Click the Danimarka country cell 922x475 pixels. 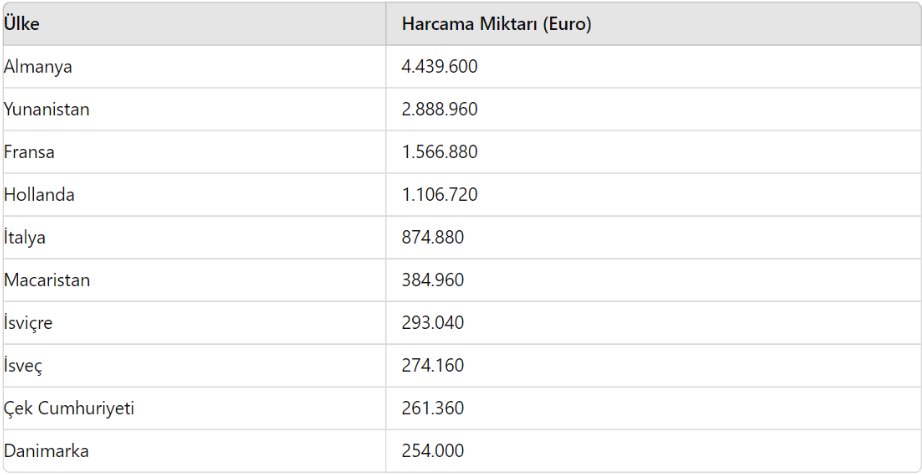[x=46, y=452]
